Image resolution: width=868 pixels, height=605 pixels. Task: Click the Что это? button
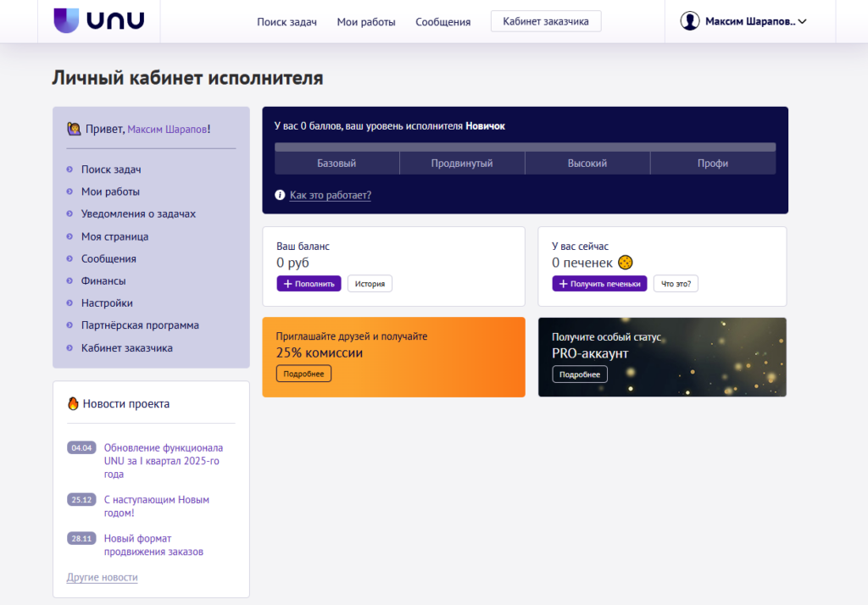tap(676, 284)
